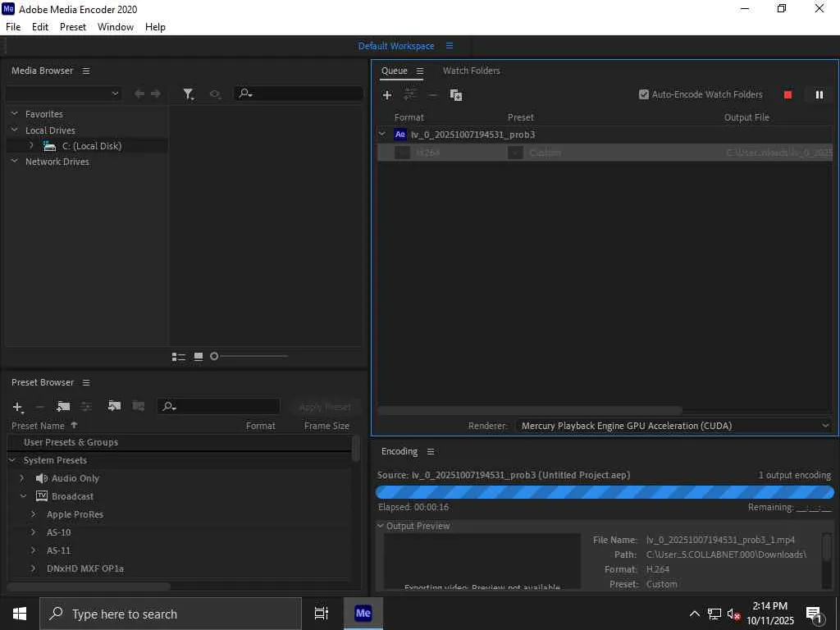840x630 pixels.
Task: Open the Help menu
Action: (x=155, y=27)
